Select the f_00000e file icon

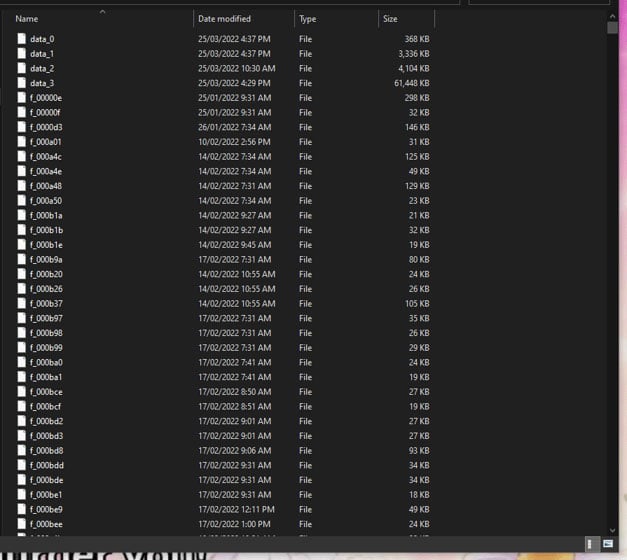pos(21,98)
